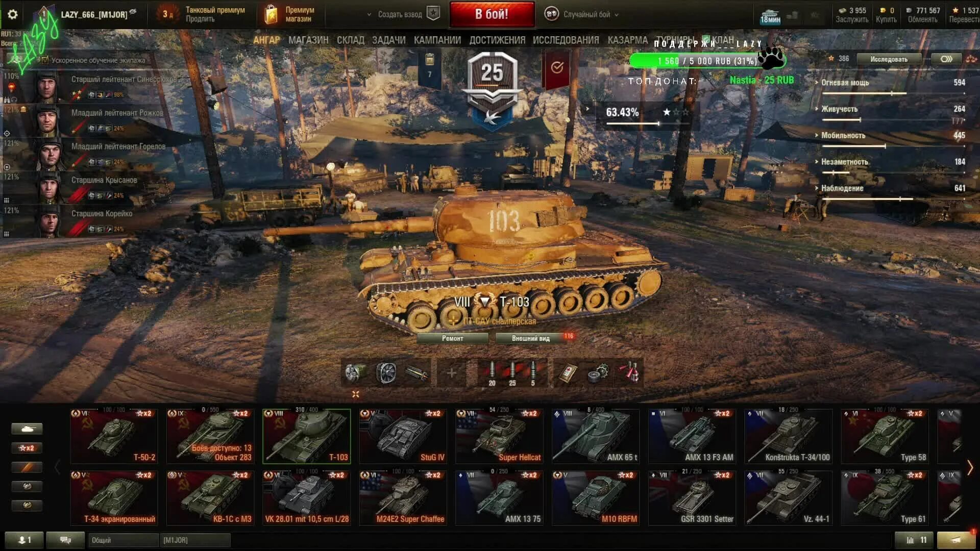The height and width of the screenshot is (551, 980).
Task: Open the chat channels icon
Action: pyautogui.click(x=65, y=540)
